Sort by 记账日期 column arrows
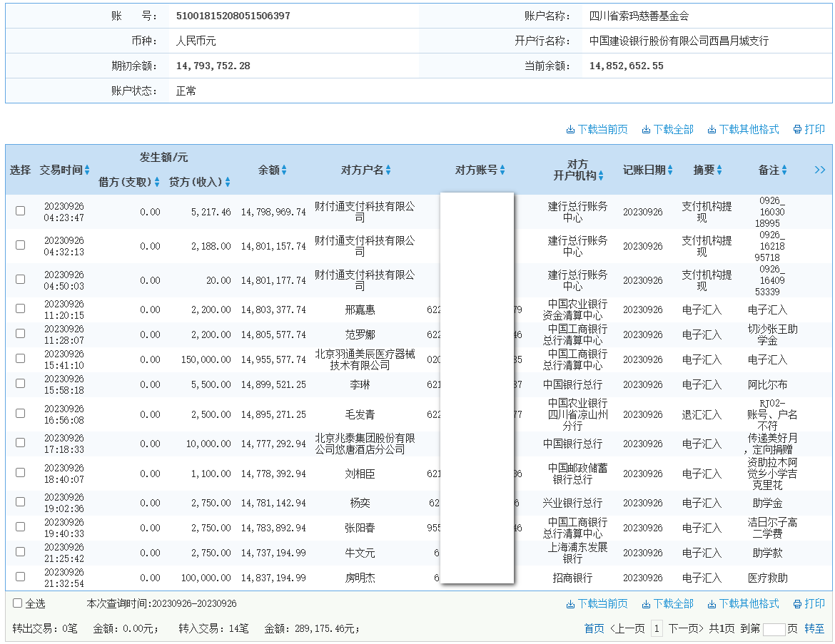The image size is (835, 644). click(670, 170)
